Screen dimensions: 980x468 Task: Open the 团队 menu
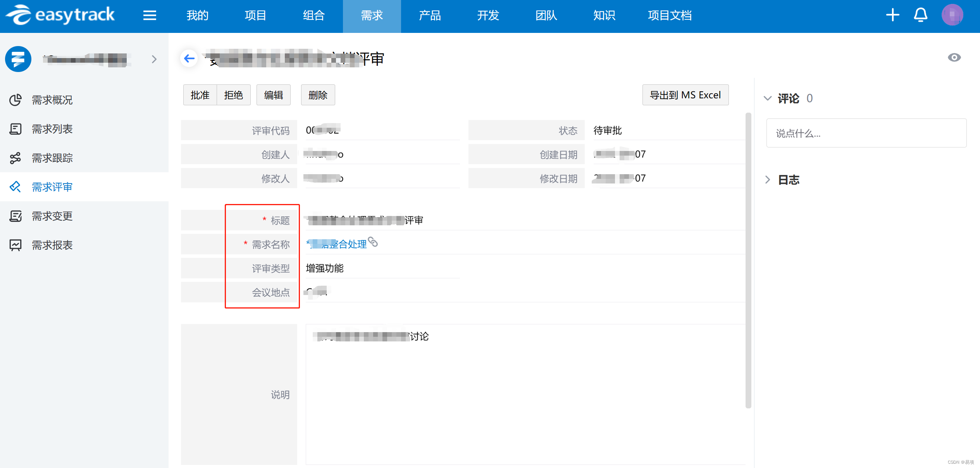click(x=546, y=15)
